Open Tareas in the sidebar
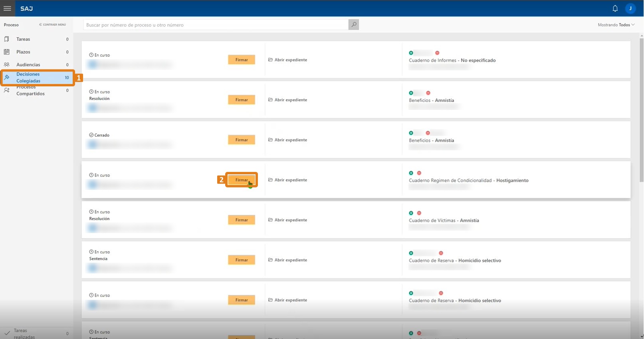Screen dimensions: 644x339 (36, 39)
